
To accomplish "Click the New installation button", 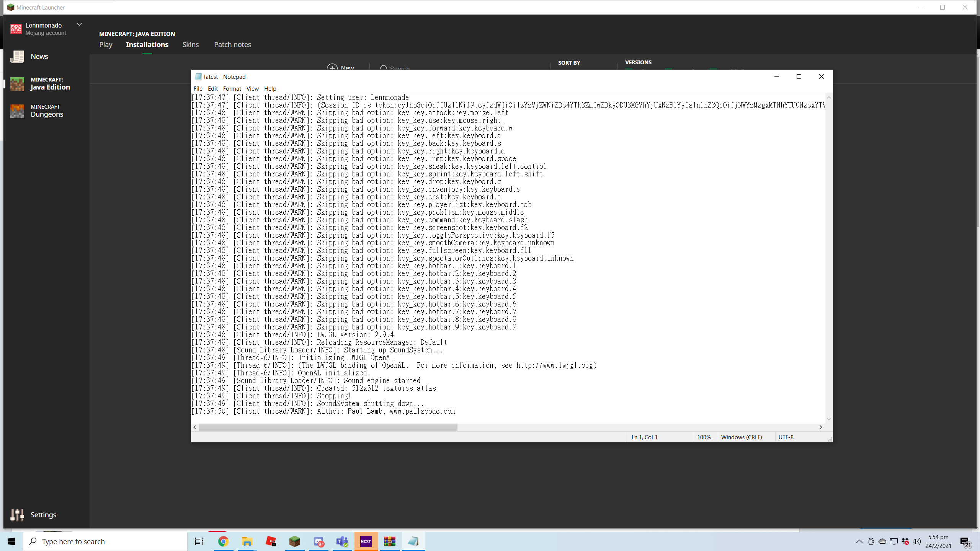I will click(x=340, y=67).
